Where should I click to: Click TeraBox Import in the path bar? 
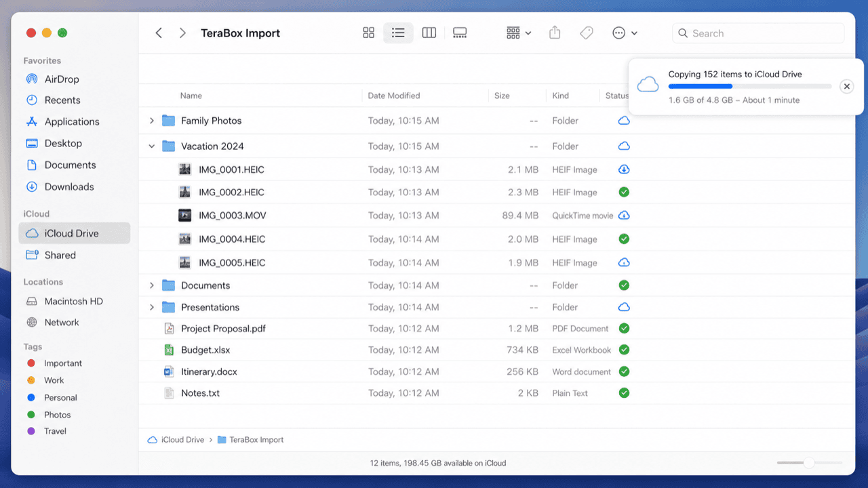point(250,440)
